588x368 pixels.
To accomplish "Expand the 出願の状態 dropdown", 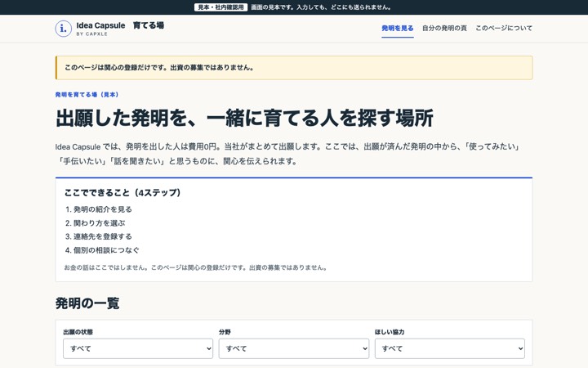I will 138,348.
